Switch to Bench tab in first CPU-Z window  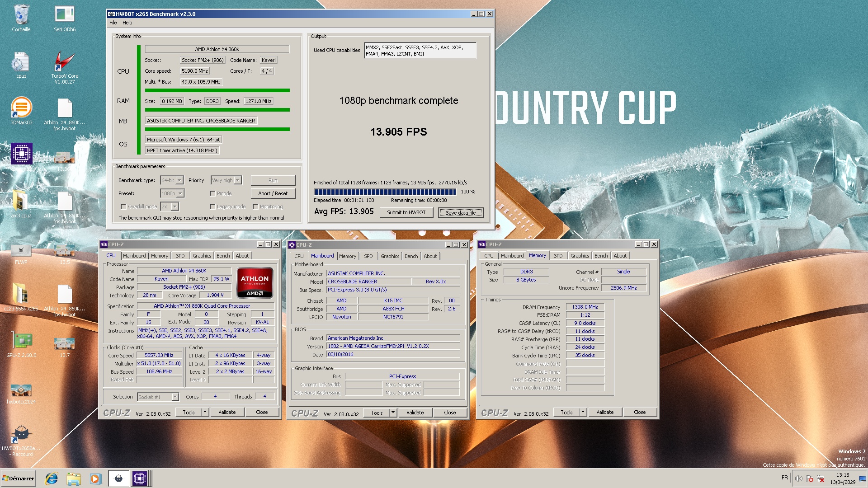pyautogui.click(x=223, y=256)
